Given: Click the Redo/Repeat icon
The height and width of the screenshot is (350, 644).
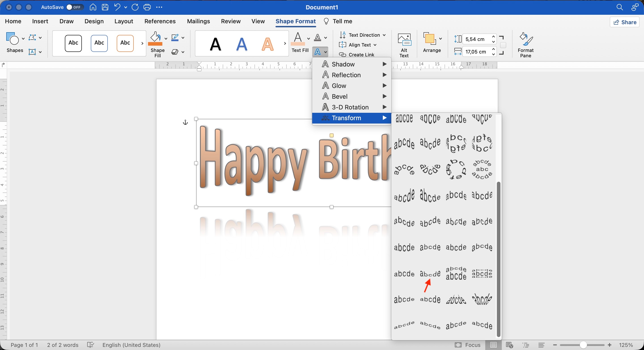Looking at the screenshot, I should (x=135, y=7).
